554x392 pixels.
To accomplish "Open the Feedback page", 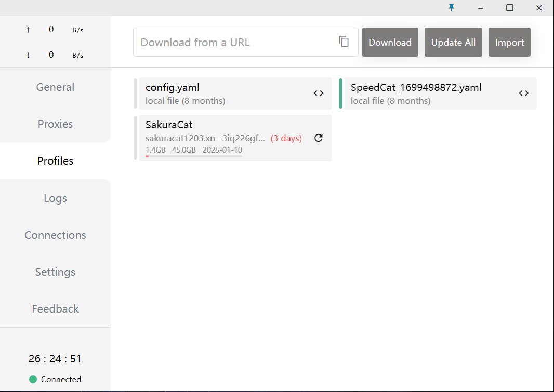I will pos(55,309).
